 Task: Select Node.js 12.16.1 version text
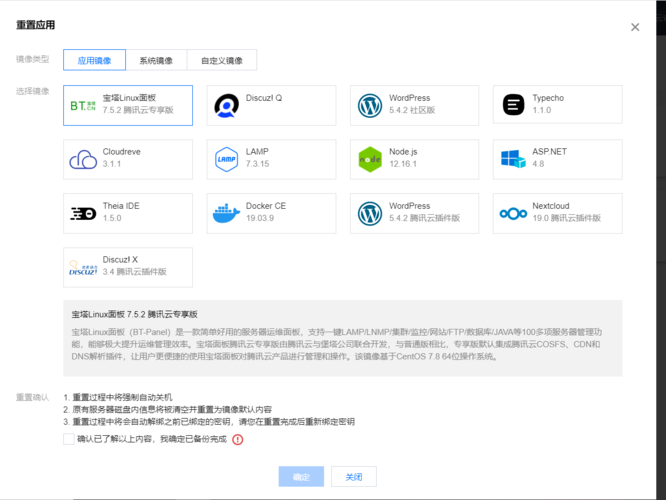403,164
